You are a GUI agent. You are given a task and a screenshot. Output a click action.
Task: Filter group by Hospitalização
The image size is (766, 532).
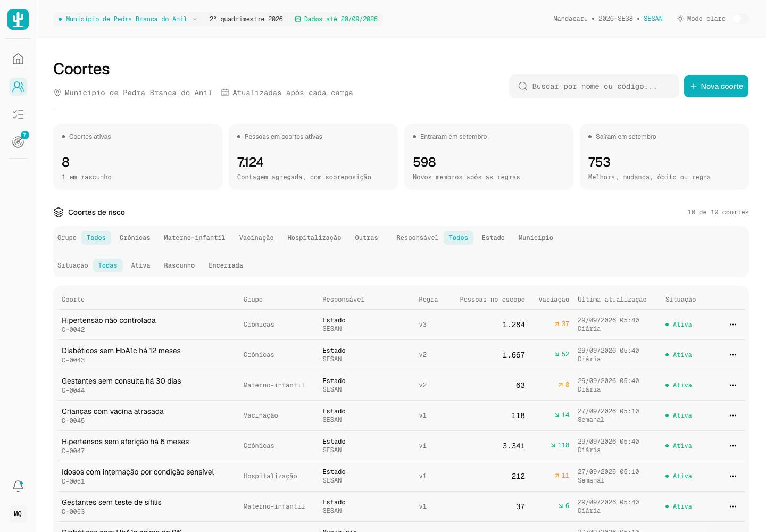[314, 238]
